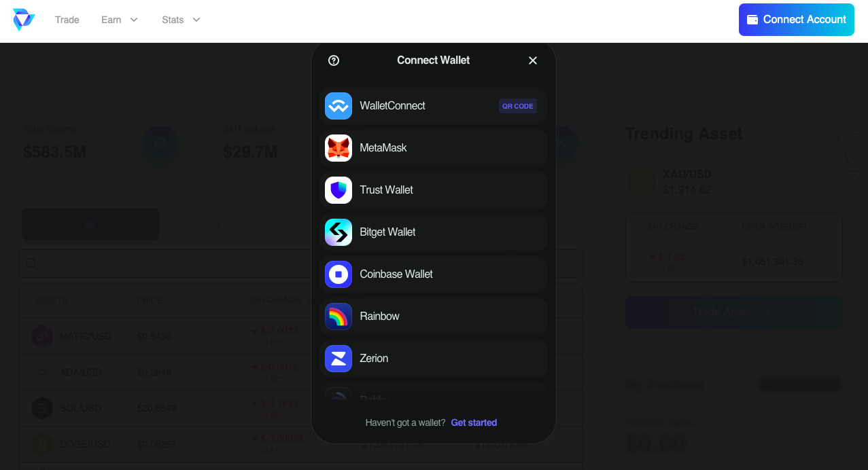Choose the Trust Wallet shield icon
The width and height of the screenshot is (868, 470).
338,190
